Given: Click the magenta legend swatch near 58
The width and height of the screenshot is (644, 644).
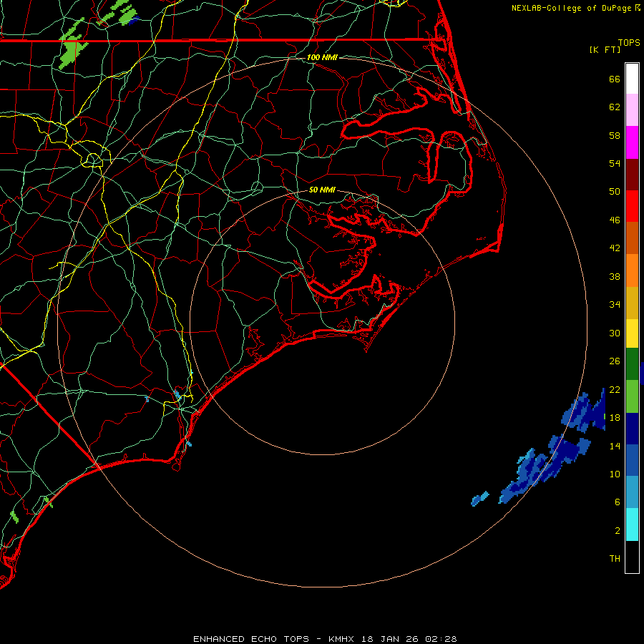Looking at the screenshot, I should click(x=632, y=142).
